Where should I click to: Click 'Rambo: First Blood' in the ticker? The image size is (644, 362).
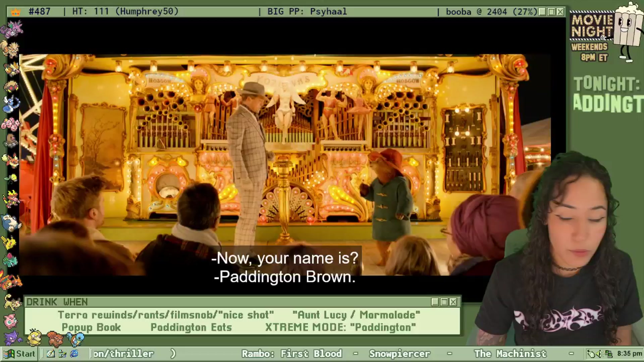[292, 354]
